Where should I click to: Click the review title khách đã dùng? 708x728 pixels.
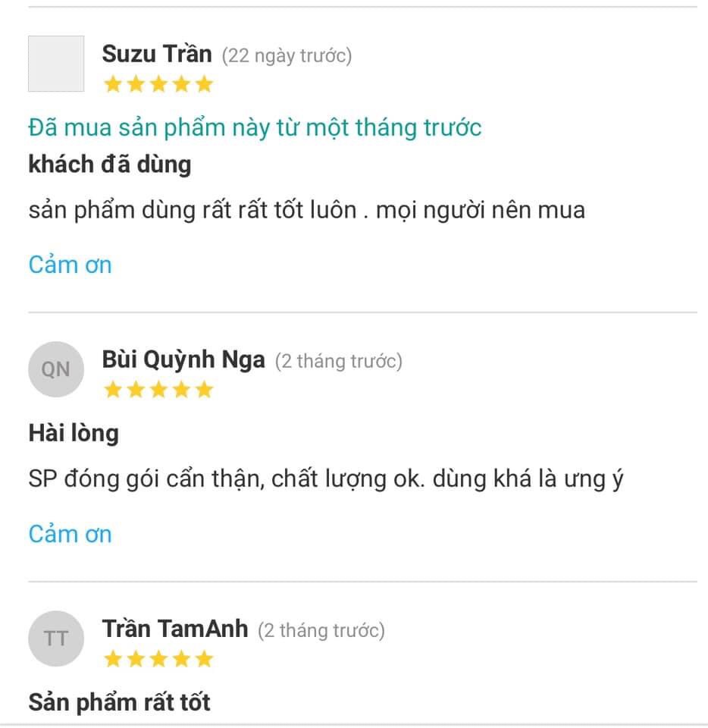coord(108,164)
